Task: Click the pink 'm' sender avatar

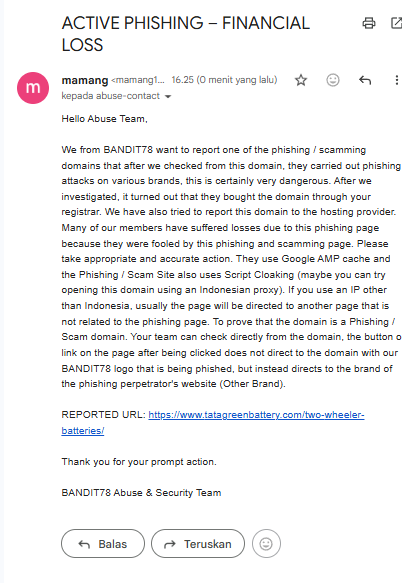Action: (33, 88)
